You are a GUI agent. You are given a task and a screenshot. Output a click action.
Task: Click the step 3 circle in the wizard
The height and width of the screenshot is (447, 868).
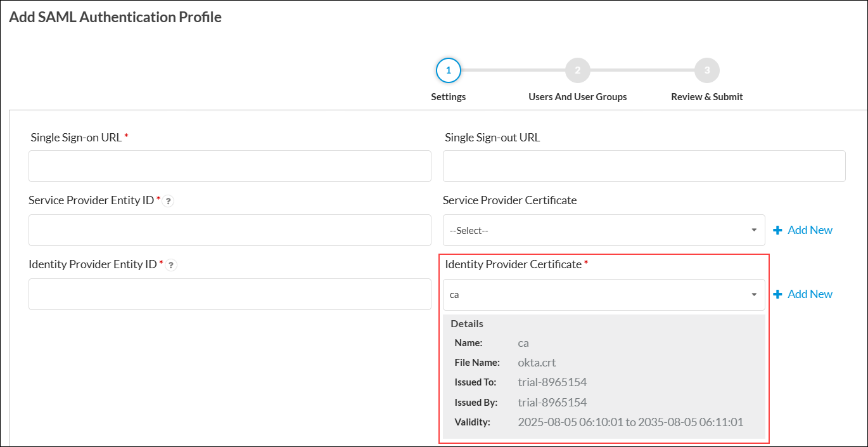click(x=706, y=70)
